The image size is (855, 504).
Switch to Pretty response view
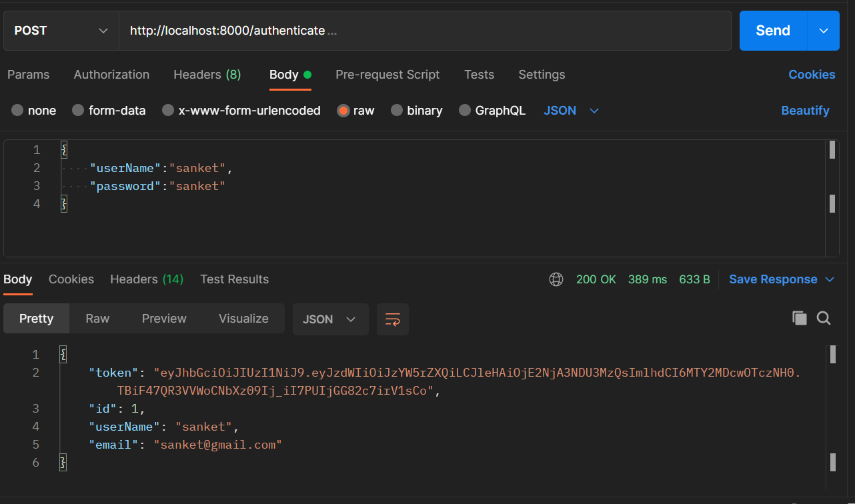click(36, 319)
